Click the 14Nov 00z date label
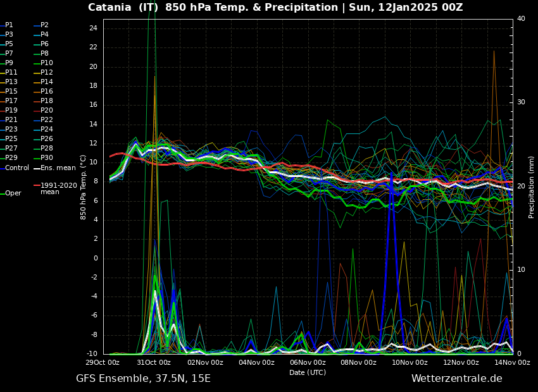This screenshot has width=538, height=392. click(x=511, y=362)
